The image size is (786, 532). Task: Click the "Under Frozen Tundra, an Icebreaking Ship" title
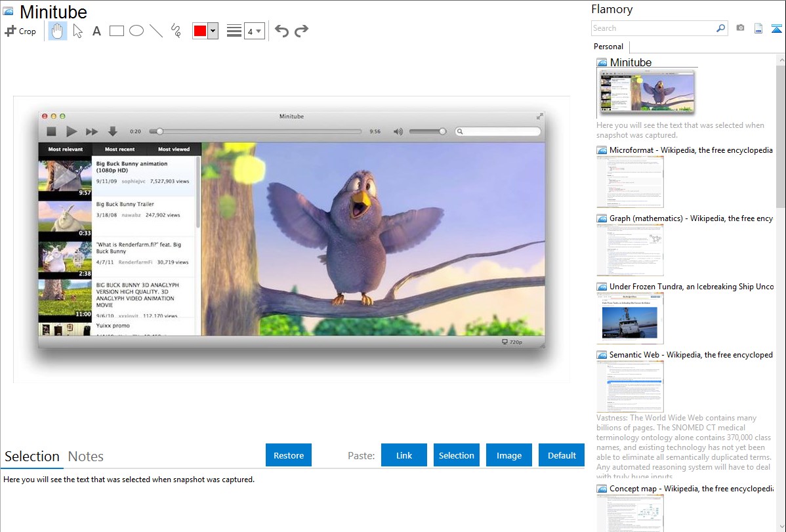692,287
